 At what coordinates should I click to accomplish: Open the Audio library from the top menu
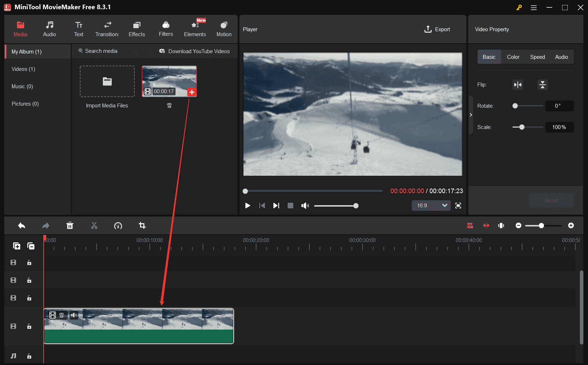point(49,28)
